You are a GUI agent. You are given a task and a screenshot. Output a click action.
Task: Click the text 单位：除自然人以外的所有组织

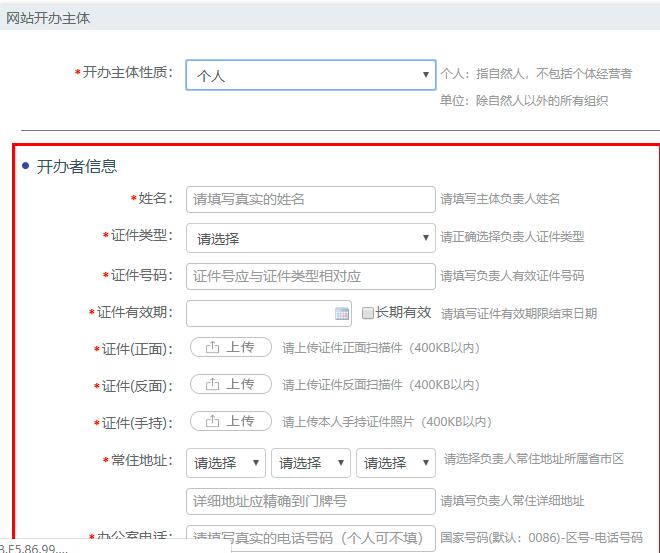(x=524, y=101)
